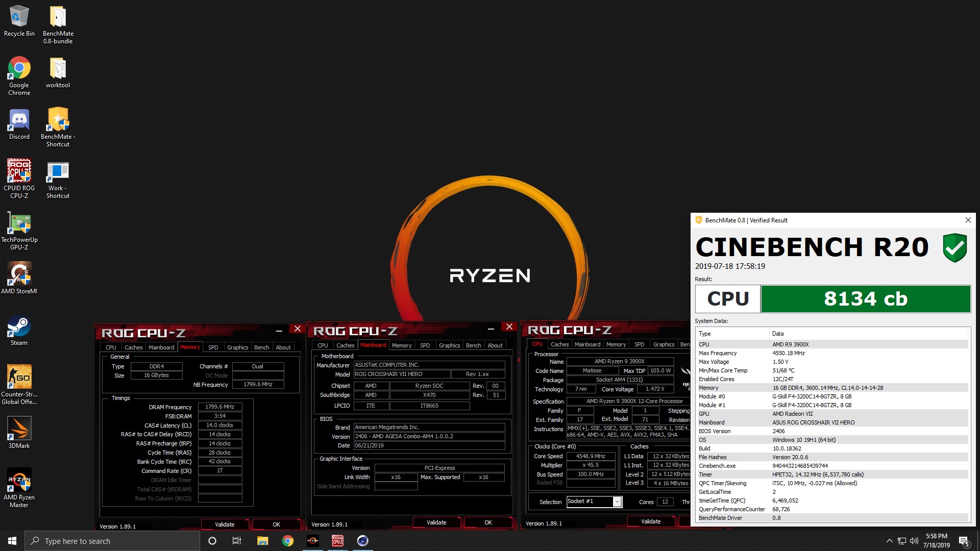
Task: Open AMD StoreMI desktop icon
Action: (19, 278)
